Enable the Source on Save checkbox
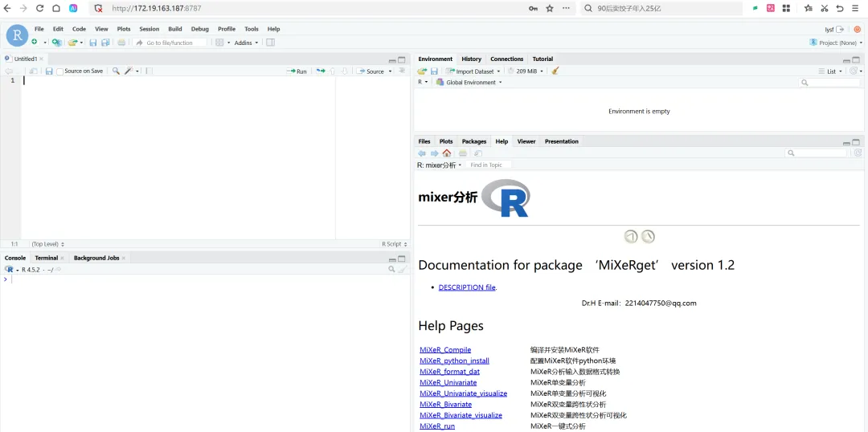 point(59,71)
